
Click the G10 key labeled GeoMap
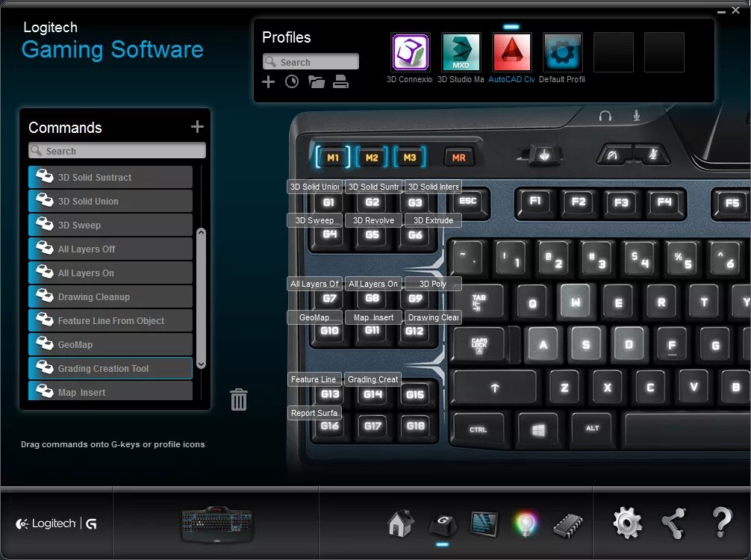tap(329, 331)
